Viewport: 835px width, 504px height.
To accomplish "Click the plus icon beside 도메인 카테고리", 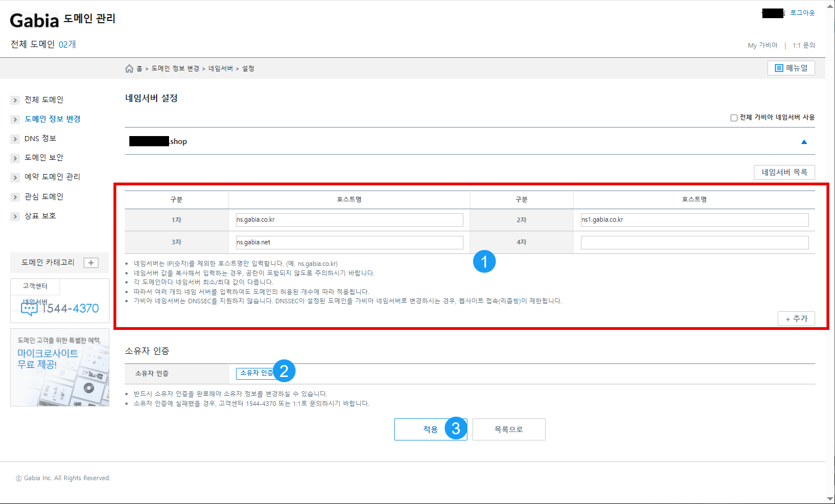I will point(91,262).
